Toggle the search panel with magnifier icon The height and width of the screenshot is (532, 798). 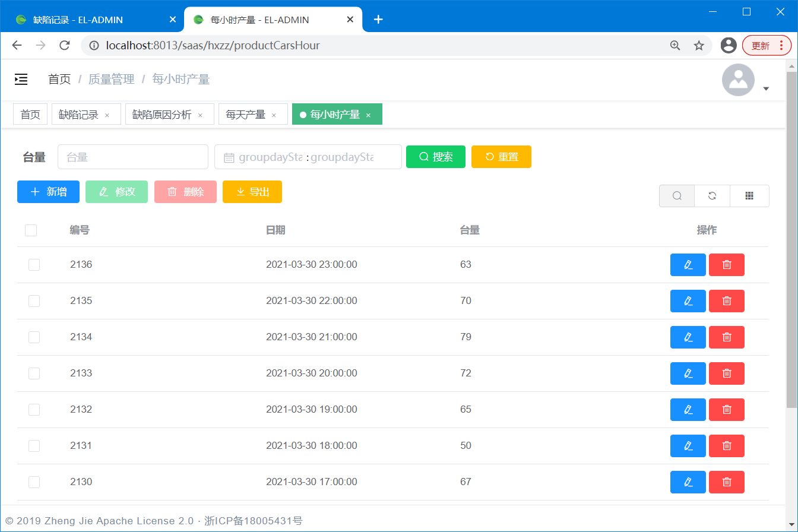pyautogui.click(x=677, y=196)
